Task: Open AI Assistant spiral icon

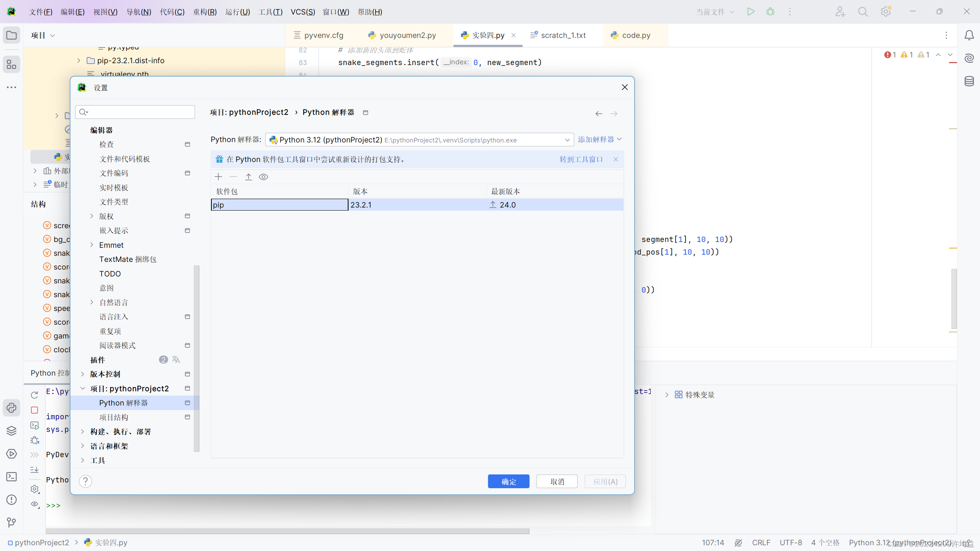Action: 969,58
